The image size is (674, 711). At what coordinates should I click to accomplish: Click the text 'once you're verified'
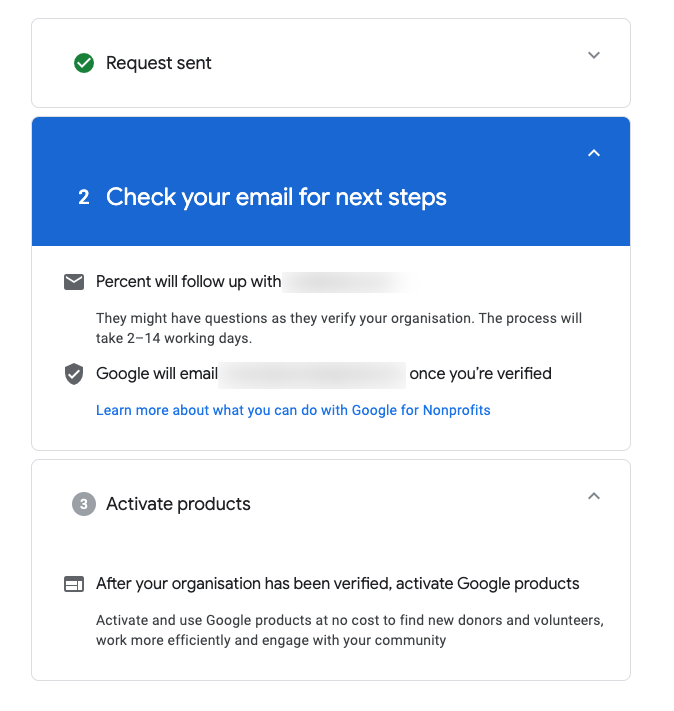point(480,374)
